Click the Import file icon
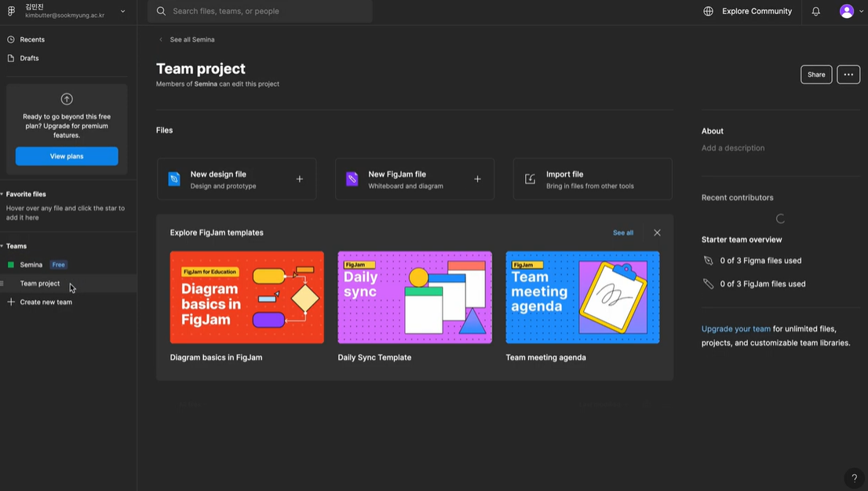Image resolution: width=868 pixels, height=491 pixels. (x=530, y=179)
